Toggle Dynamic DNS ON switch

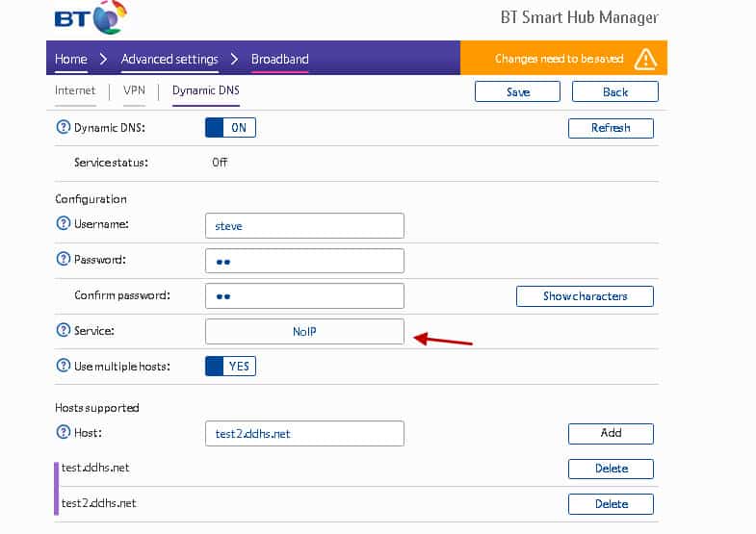pos(230,128)
